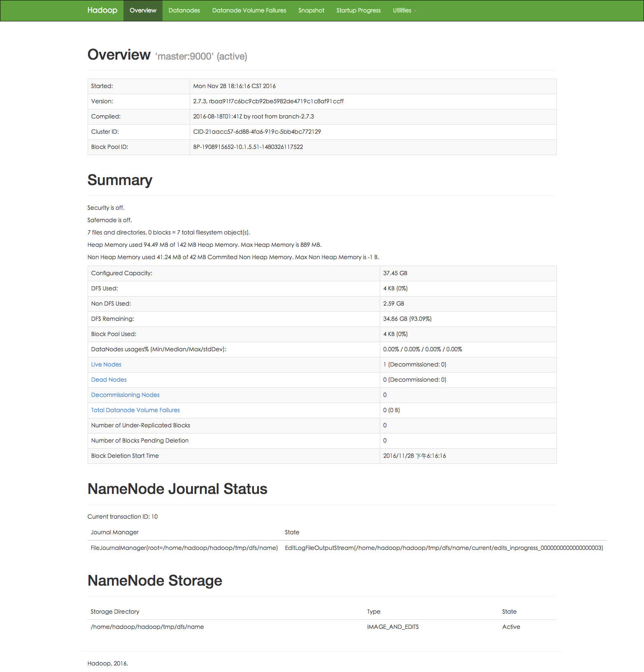This screenshot has height=672, width=644.
Task: Click the Decommissioning Nodes link
Action: (125, 395)
